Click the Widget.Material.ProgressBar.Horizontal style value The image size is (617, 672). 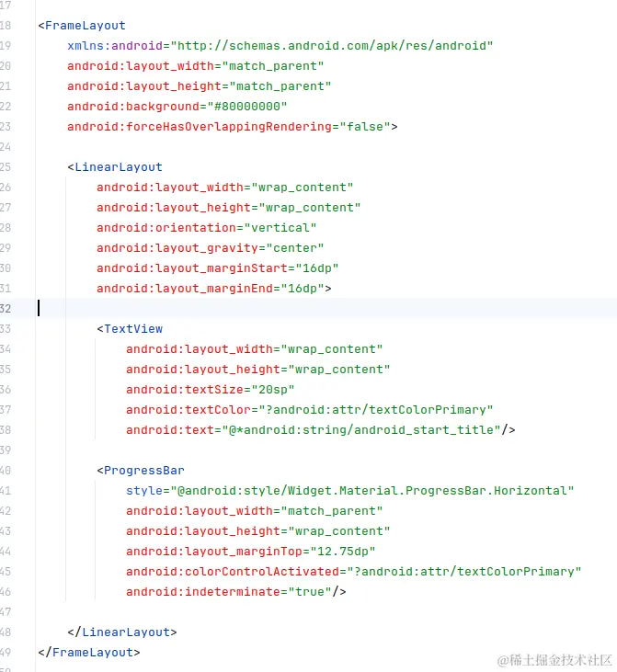[x=372, y=491]
